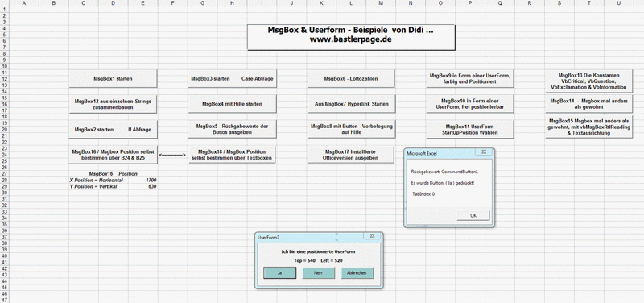The image size is (644, 303).
Task: Click the 'MsgBox16 Position' heading cell
Action: (113, 174)
